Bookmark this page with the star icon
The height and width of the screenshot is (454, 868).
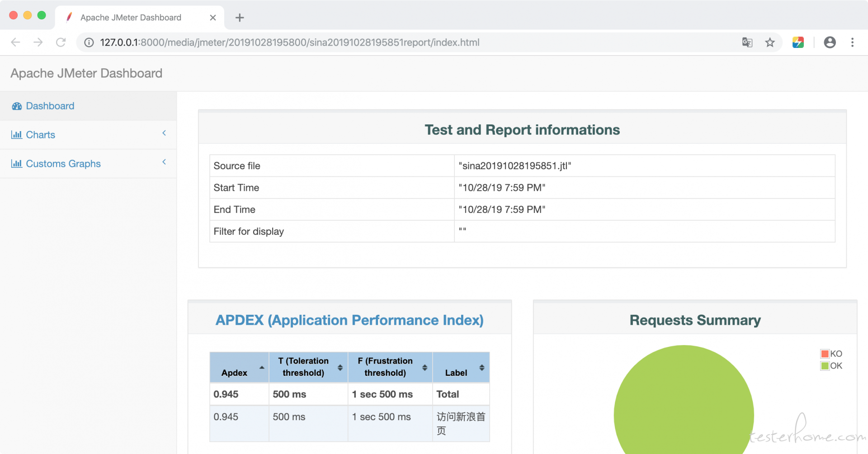pos(770,43)
